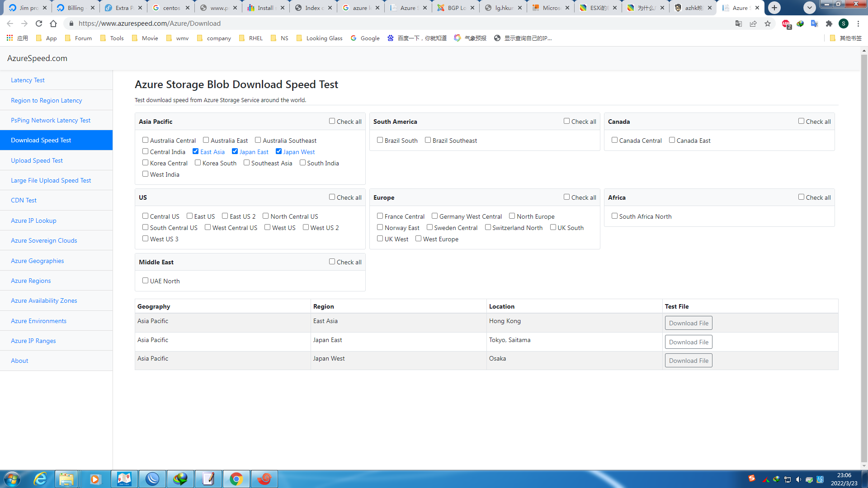Check all South America regions
Screen dimensions: 868x488
pos(567,122)
